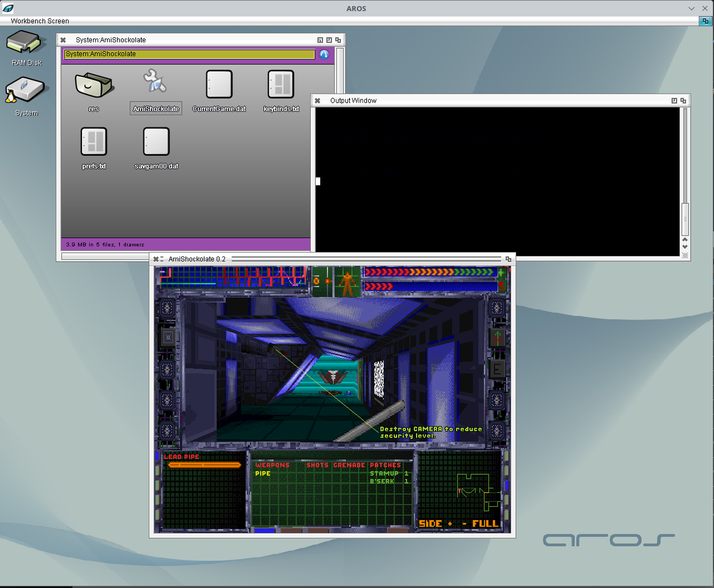Image resolution: width=714 pixels, height=588 pixels.
Task: Select the AmiShockolate executable icon
Action: (156, 91)
